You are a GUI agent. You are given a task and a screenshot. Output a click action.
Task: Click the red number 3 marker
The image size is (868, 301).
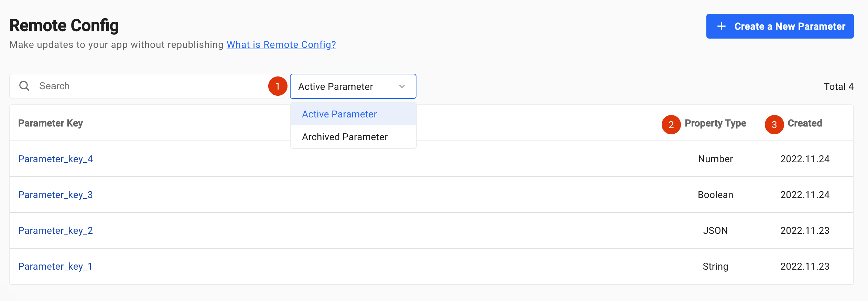tap(774, 124)
